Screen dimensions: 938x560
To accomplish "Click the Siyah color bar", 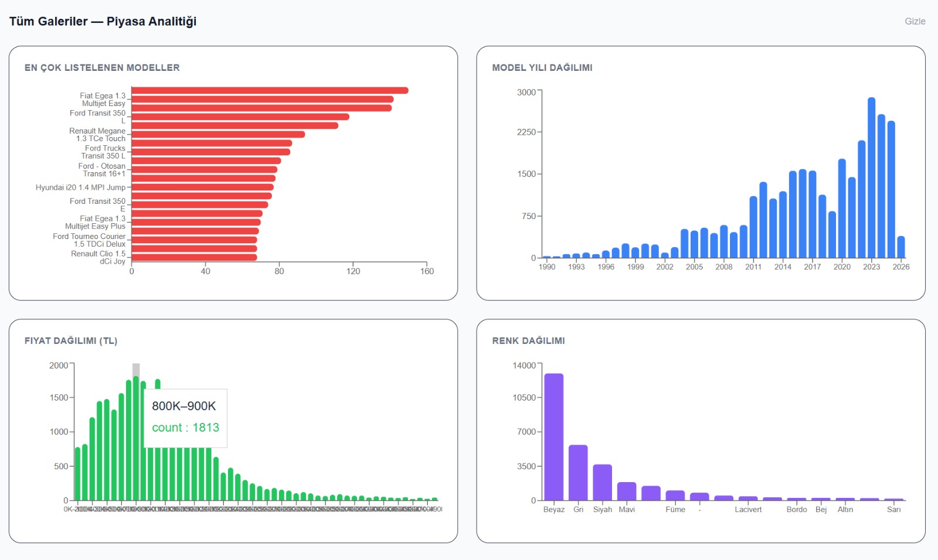I will pos(602,482).
